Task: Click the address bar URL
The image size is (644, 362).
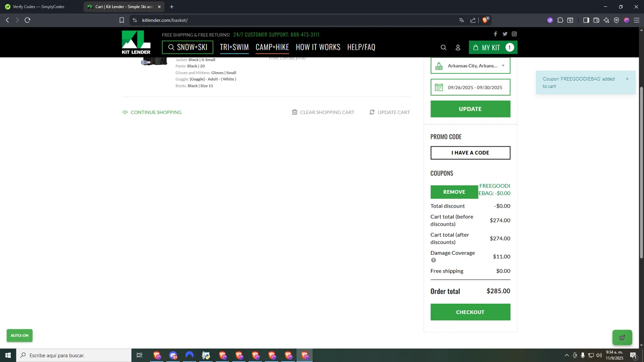Action: click(x=165, y=20)
